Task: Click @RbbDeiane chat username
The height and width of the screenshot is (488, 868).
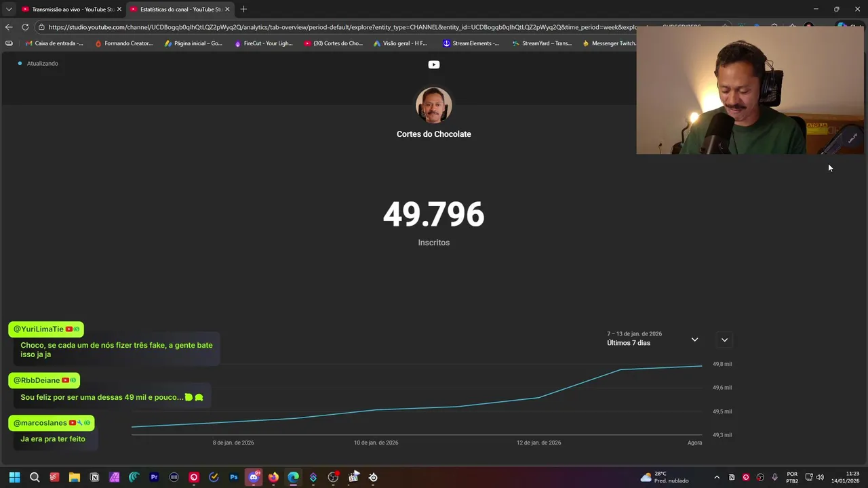Action: point(37,380)
